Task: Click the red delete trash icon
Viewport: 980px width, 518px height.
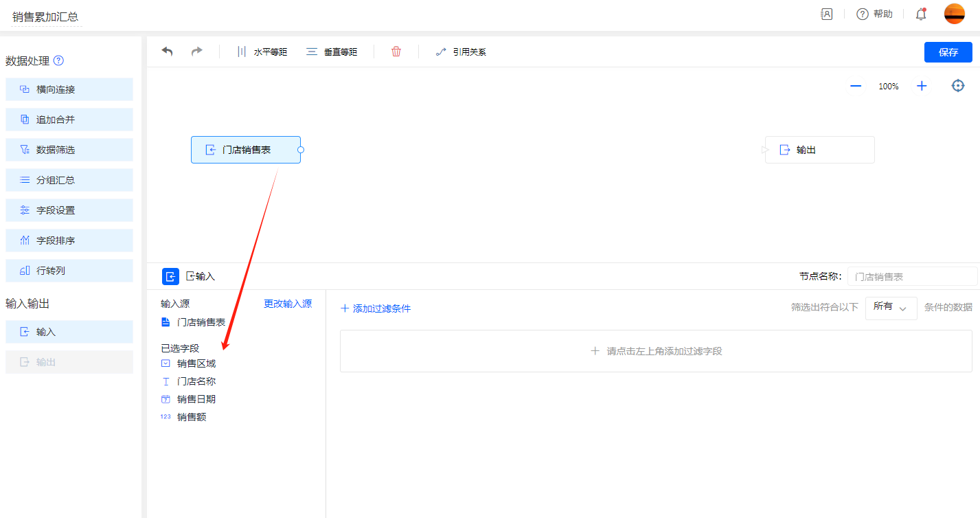Action: coord(396,52)
